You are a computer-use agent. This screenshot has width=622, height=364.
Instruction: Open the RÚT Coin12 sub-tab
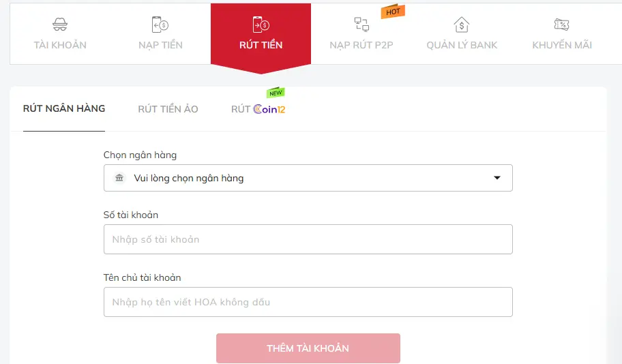point(258,109)
